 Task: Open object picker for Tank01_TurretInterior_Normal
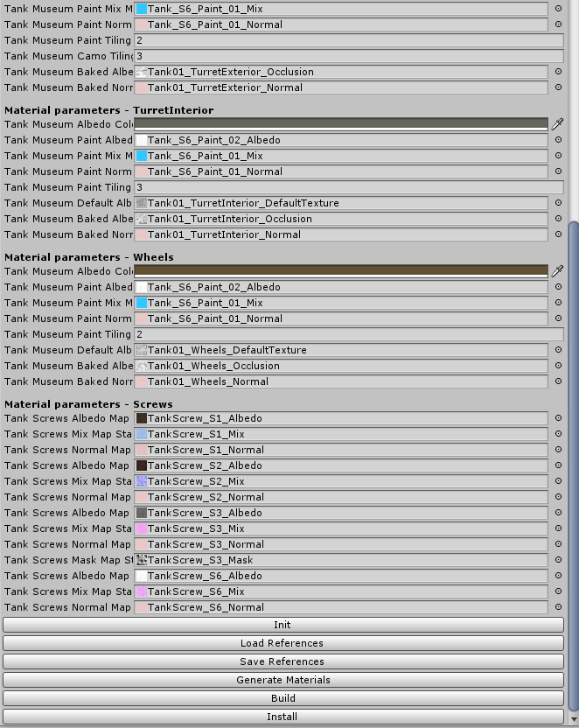(x=558, y=234)
